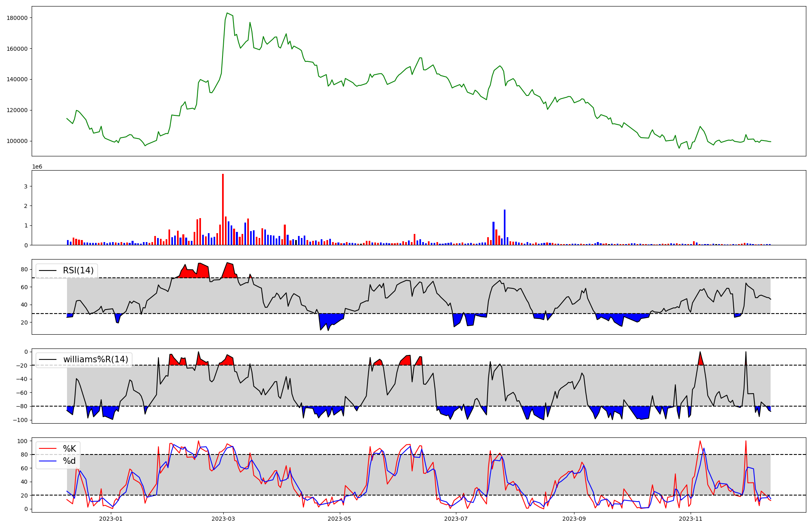Click the green price line's highest peak
Image resolution: width=812 pixels, height=528 pixels.
227,13
